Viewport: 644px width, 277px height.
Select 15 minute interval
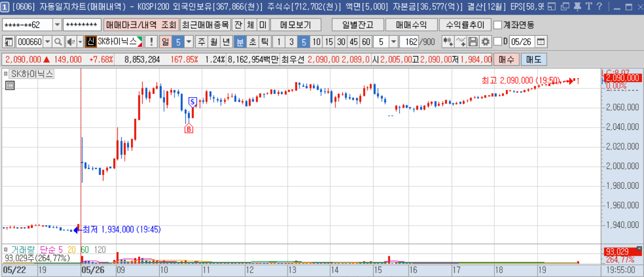coord(329,42)
